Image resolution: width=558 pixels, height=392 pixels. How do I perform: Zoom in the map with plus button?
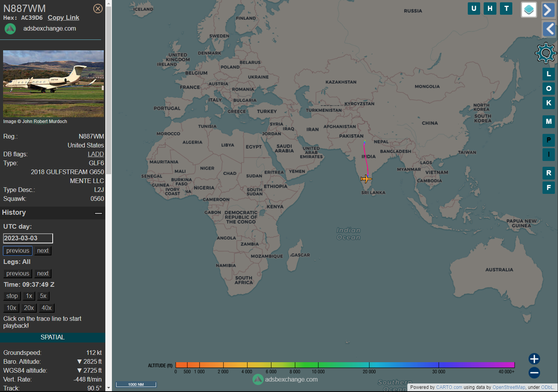tap(534, 359)
